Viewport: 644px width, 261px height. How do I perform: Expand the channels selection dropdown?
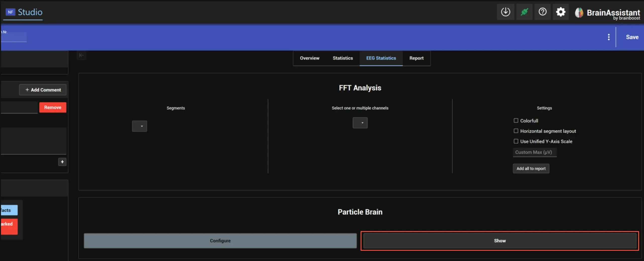click(360, 123)
